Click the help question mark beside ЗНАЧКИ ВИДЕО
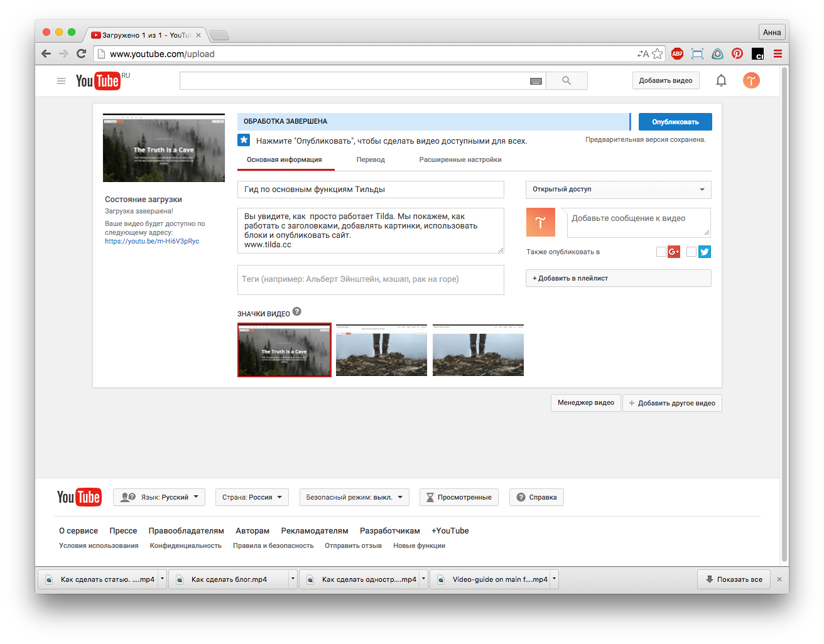 pyautogui.click(x=297, y=312)
